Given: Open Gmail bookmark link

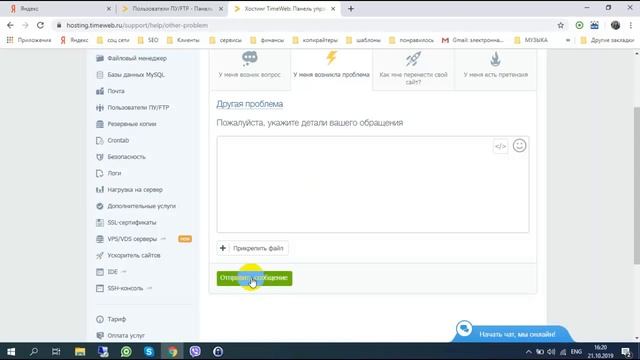Looking at the screenshot, I should [473, 40].
